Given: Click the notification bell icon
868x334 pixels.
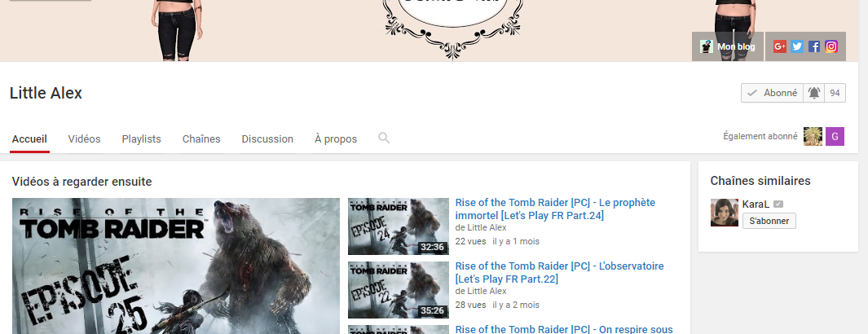Looking at the screenshot, I should pos(813,93).
